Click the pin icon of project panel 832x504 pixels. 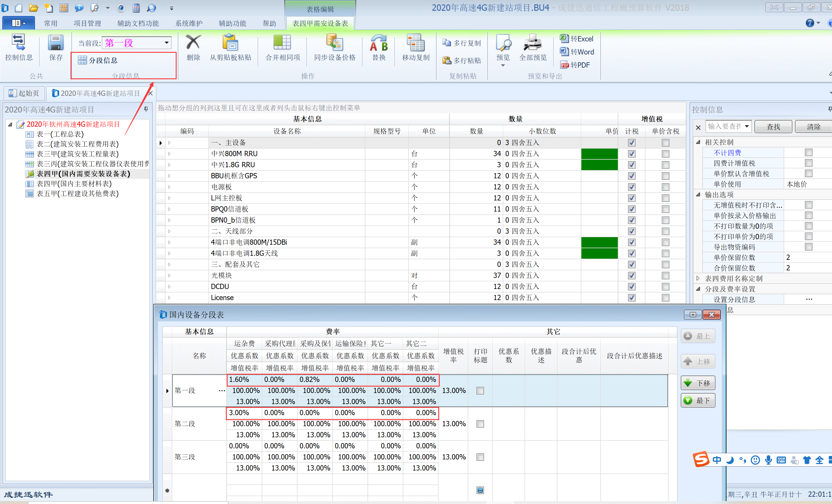146,109
